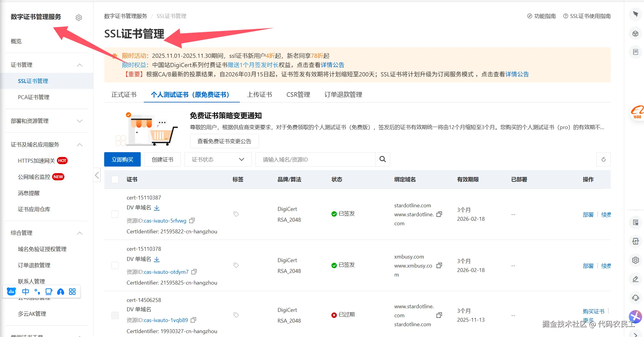Select the checkbox for cert-15110378
This screenshot has height=337, width=644.
pos(115,265)
